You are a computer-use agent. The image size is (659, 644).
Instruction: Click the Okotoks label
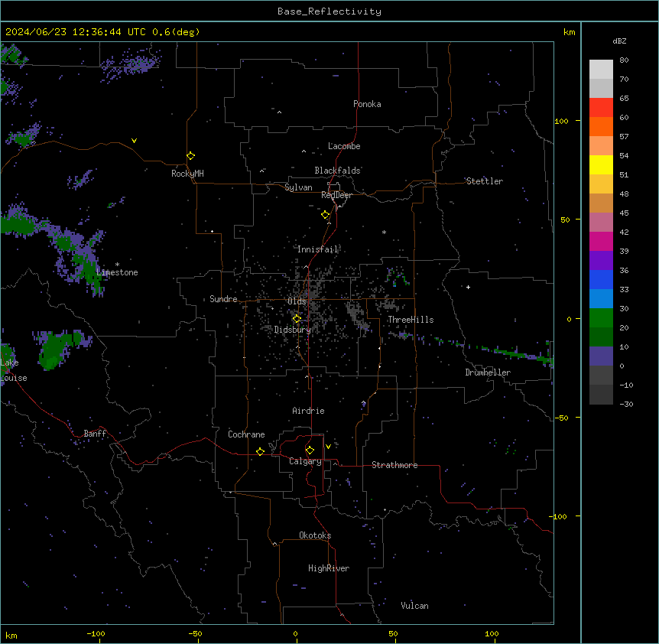[x=315, y=535]
